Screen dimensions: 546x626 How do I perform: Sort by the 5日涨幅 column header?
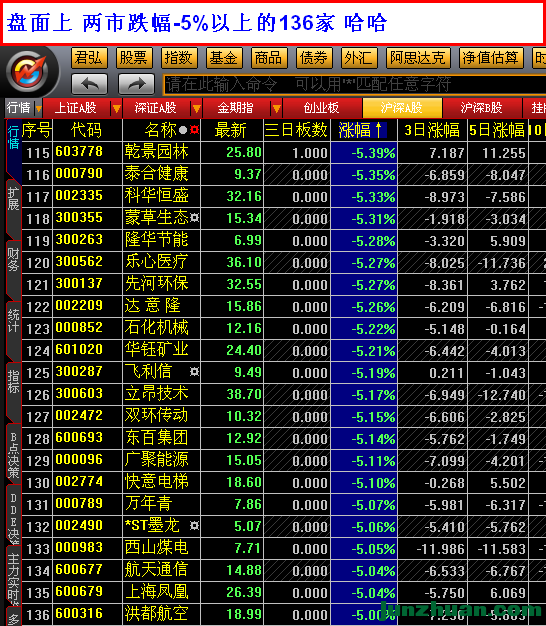(497, 130)
